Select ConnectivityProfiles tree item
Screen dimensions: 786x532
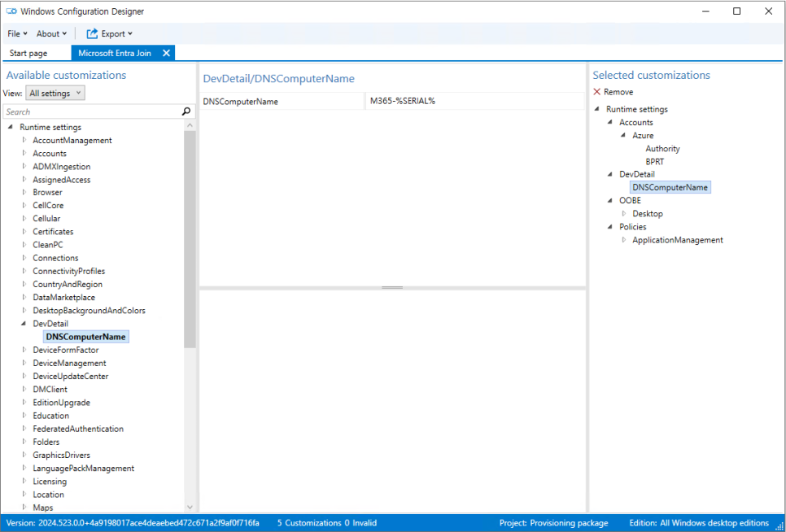(x=69, y=271)
